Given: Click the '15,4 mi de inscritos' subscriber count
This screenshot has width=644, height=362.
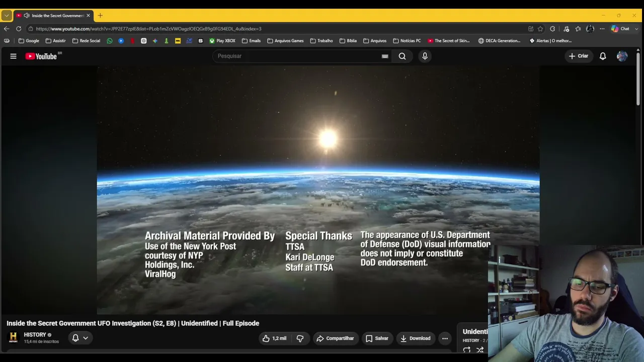Looking at the screenshot, I should [41, 342].
